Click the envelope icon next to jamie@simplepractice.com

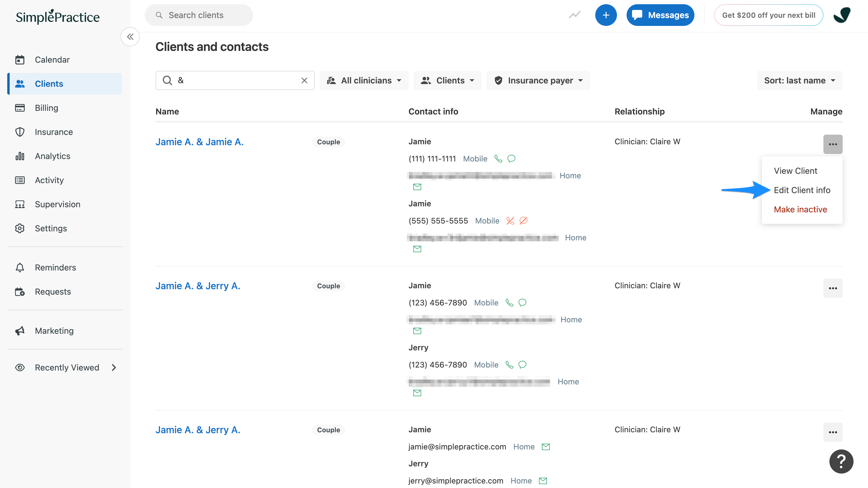pyautogui.click(x=546, y=447)
